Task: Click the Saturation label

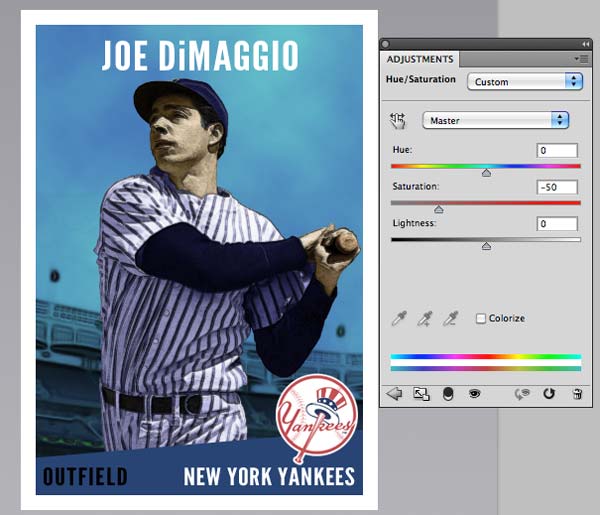Action: [x=416, y=186]
